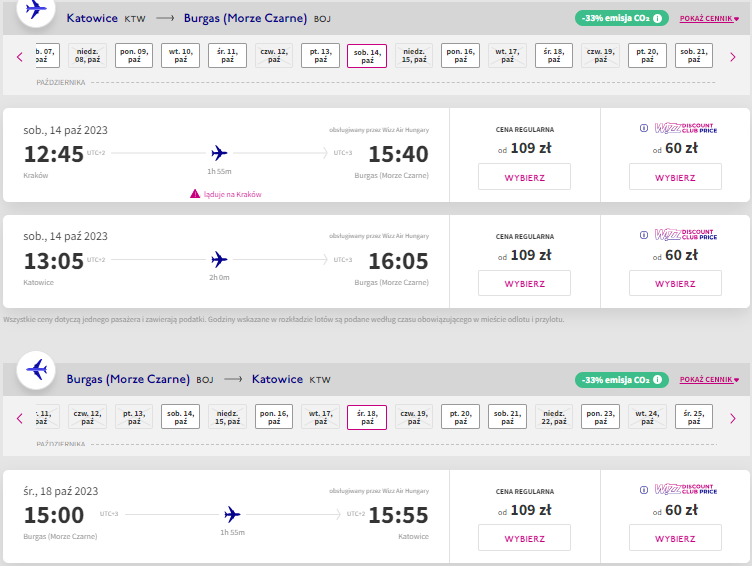The width and height of the screenshot is (752, 566).
Task: Click the 'Burgas (Morze Czarne)' destination header text
Action: coord(245,18)
